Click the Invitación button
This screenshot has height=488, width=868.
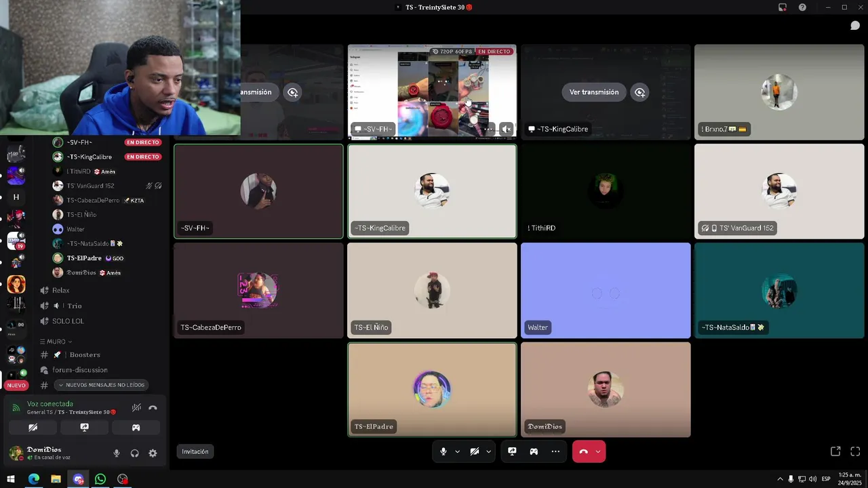click(x=195, y=451)
